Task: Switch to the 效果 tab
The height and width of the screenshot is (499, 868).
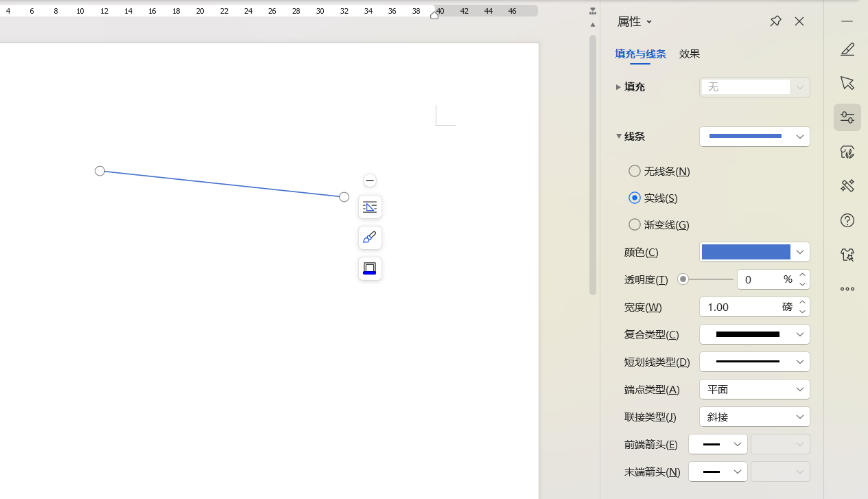Action: pos(689,54)
